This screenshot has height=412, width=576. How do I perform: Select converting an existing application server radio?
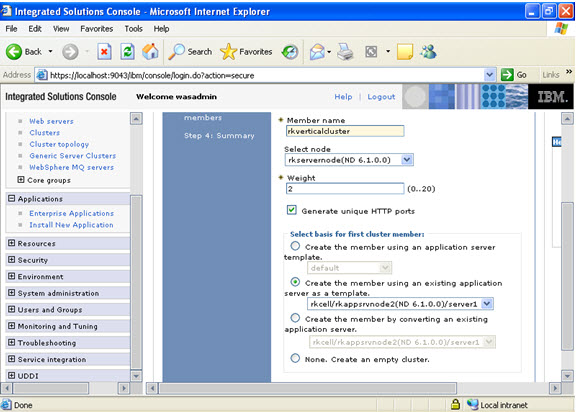pos(295,318)
